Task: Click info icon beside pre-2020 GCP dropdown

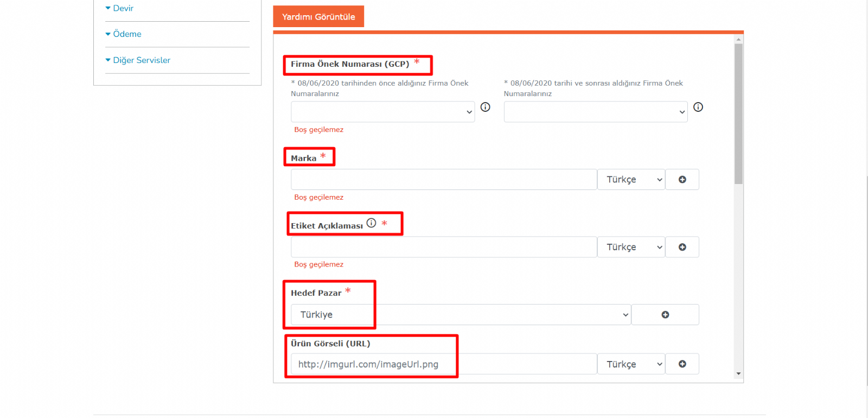Action: click(x=485, y=107)
